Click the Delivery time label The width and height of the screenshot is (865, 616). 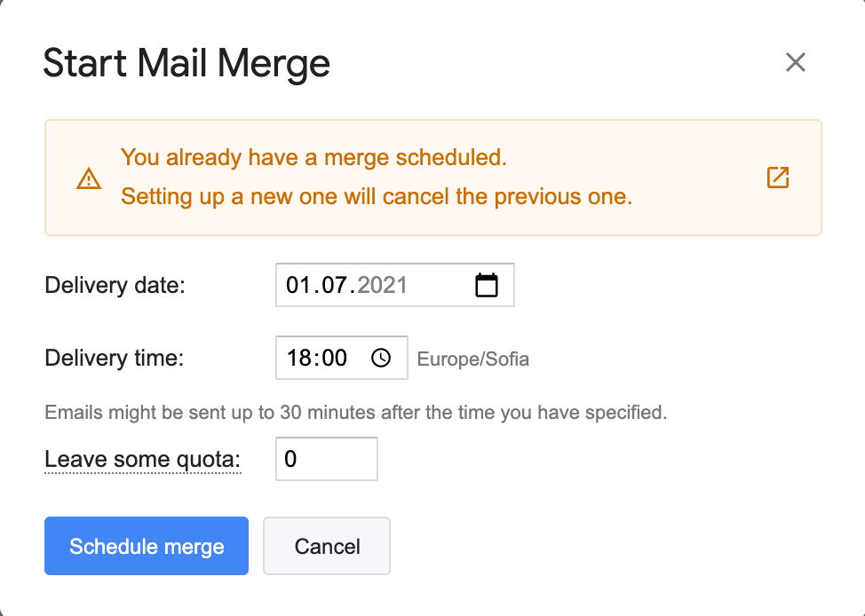114,359
